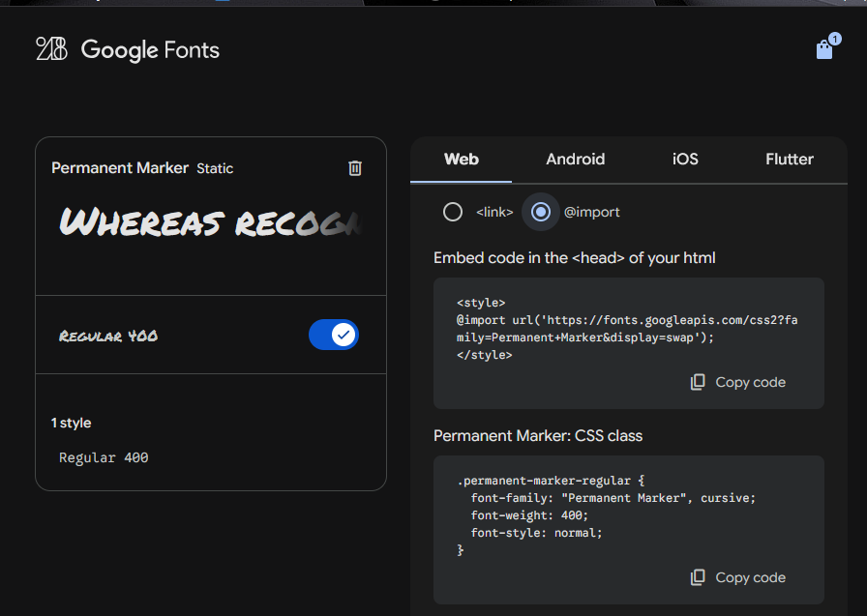867x616 pixels.
Task: Click the font-weight: 400 code line
Action: (x=529, y=516)
